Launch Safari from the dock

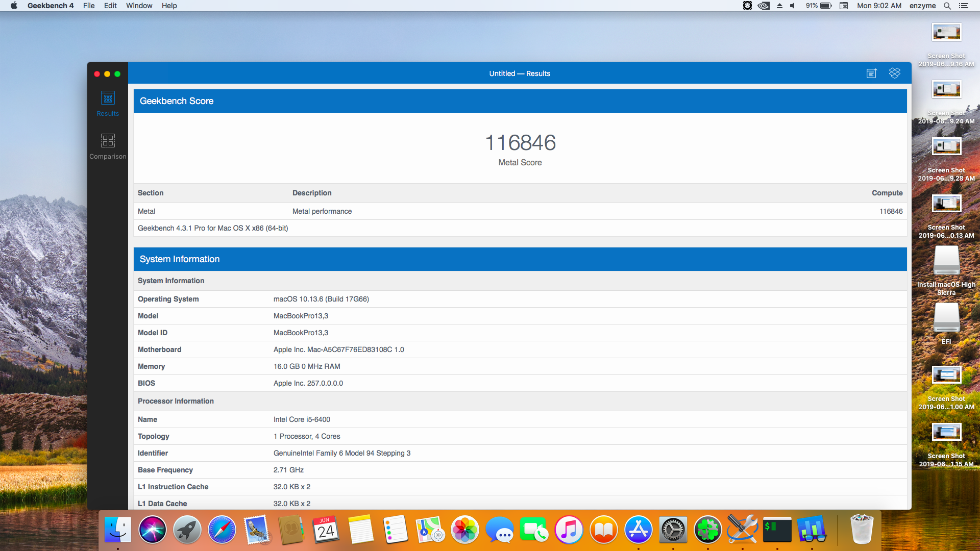click(222, 530)
